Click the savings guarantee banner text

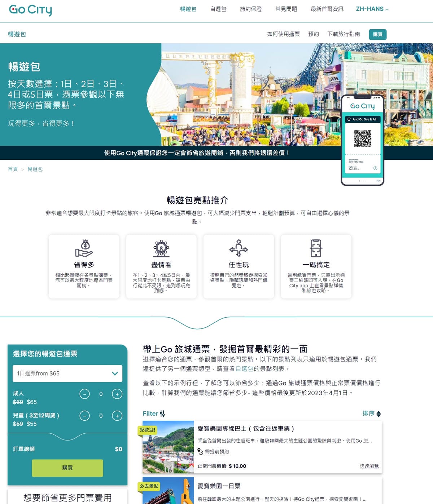point(197,153)
